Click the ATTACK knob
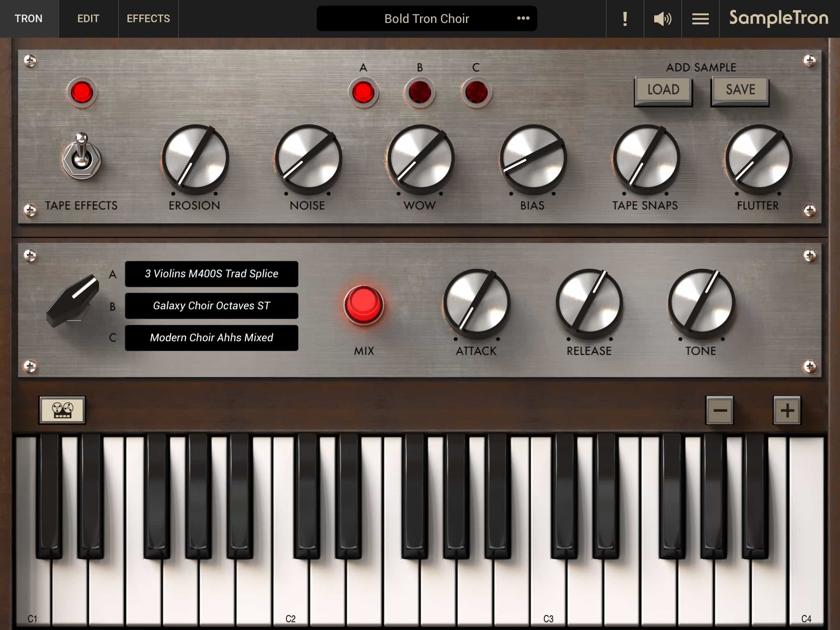The image size is (840, 630). [476, 304]
